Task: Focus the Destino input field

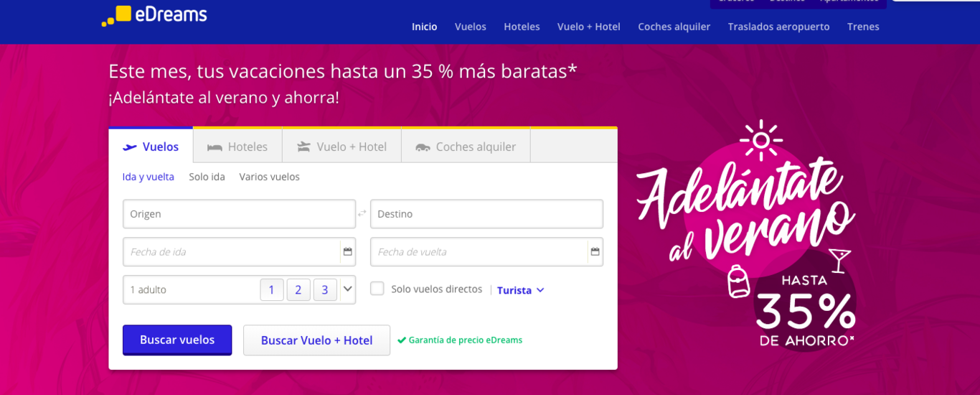Action: [486, 214]
